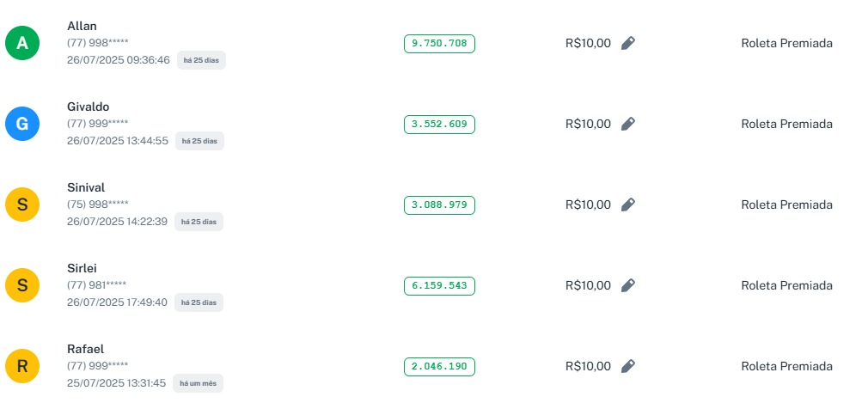This screenshot has width=868, height=409.
Task: Click Allan's green 'A' avatar
Action: [22, 44]
